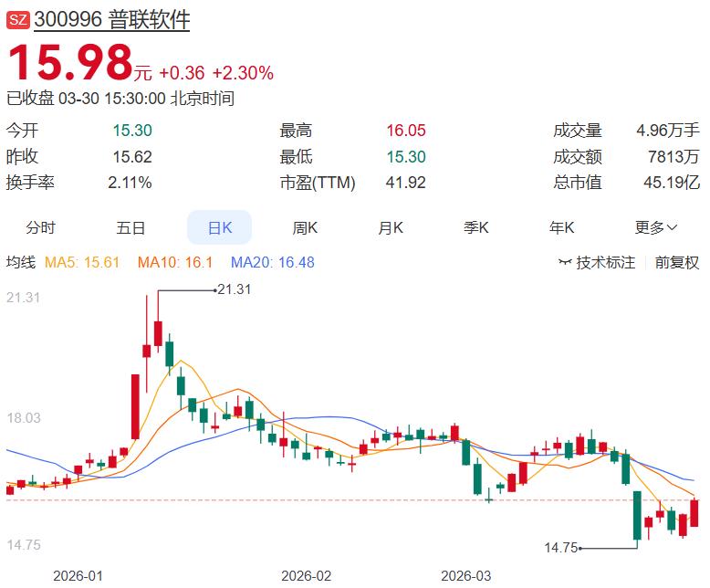Click the current price 15.98
The image size is (710, 588).
(70, 62)
